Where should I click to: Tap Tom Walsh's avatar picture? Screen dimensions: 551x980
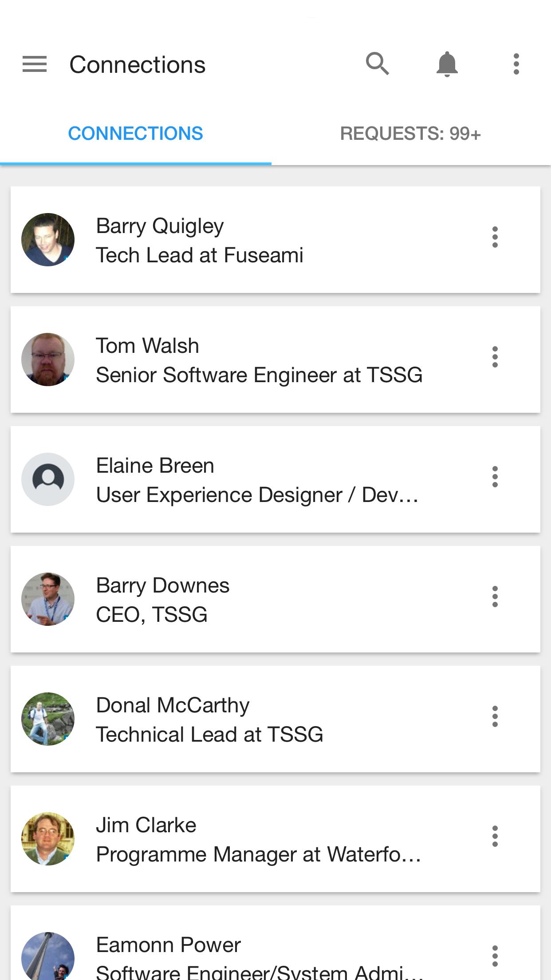pos(48,360)
